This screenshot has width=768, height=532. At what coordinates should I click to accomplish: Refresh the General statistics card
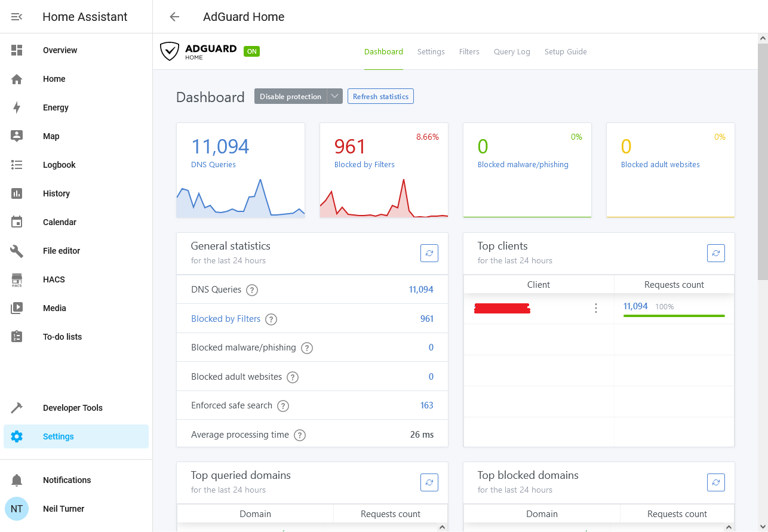point(429,253)
